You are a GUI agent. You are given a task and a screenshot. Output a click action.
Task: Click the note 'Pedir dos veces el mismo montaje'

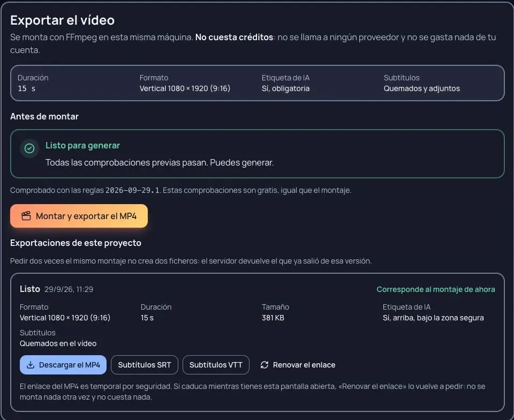191,261
